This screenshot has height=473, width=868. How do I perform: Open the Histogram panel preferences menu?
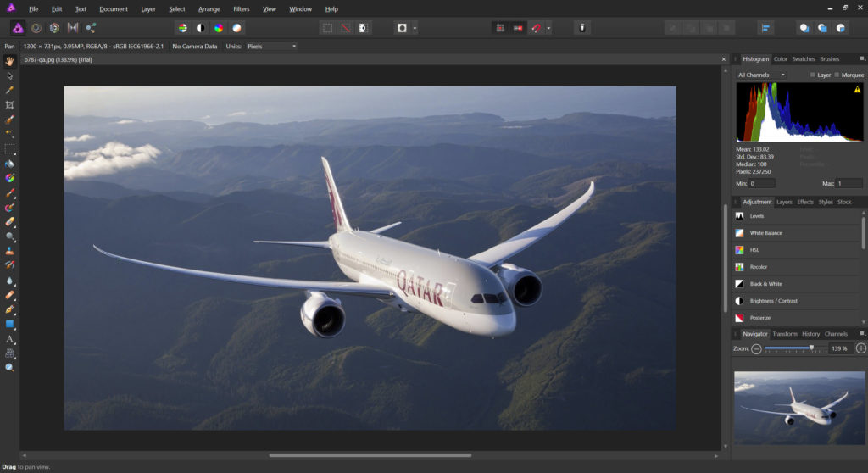(862, 58)
